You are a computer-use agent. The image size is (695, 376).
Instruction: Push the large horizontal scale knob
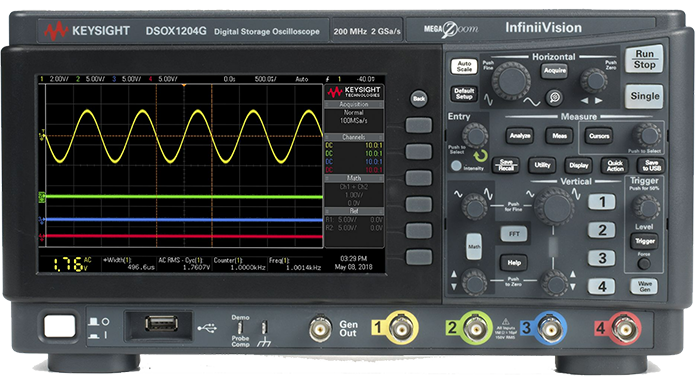click(511, 82)
